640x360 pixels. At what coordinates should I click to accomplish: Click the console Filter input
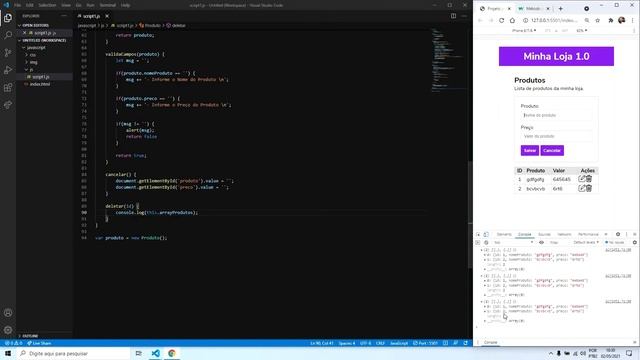point(558,242)
